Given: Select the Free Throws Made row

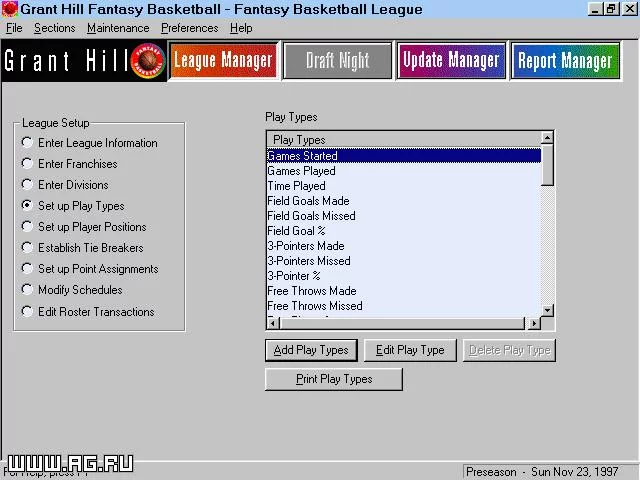Looking at the screenshot, I should [x=404, y=291].
